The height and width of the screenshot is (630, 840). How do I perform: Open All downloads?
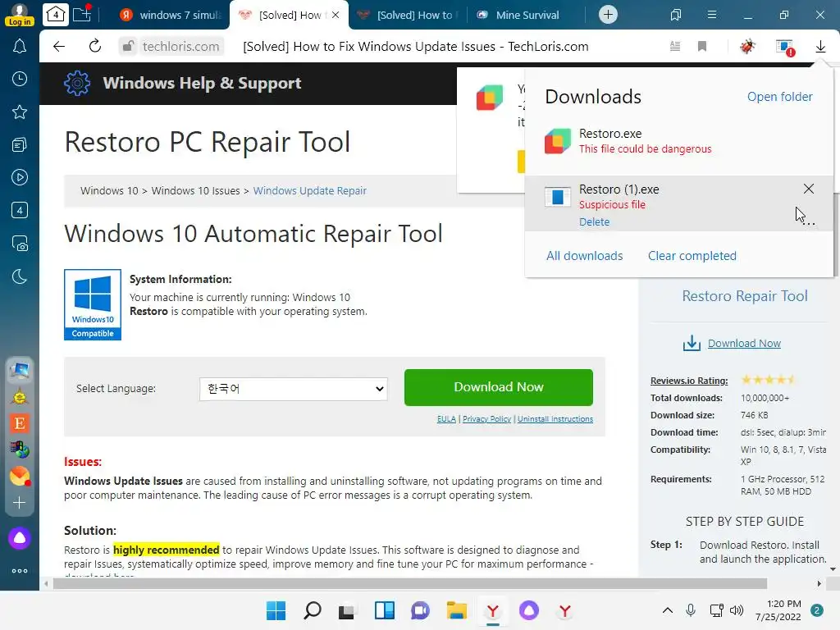tap(584, 256)
